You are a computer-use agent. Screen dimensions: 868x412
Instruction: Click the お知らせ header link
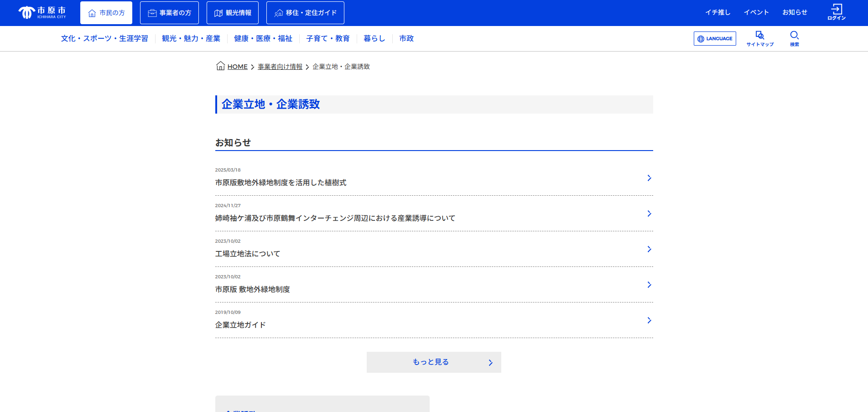tap(795, 12)
